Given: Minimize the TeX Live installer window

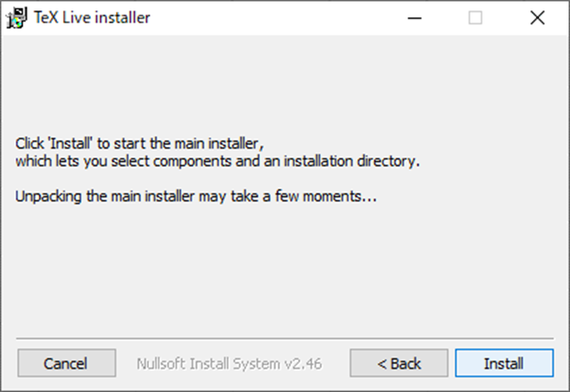Looking at the screenshot, I should tap(413, 17).
